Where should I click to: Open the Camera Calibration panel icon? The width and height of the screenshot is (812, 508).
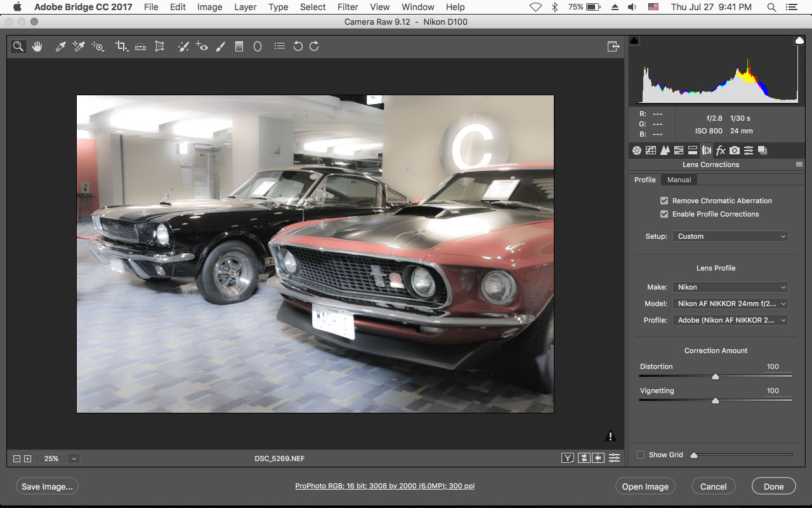[734, 150]
